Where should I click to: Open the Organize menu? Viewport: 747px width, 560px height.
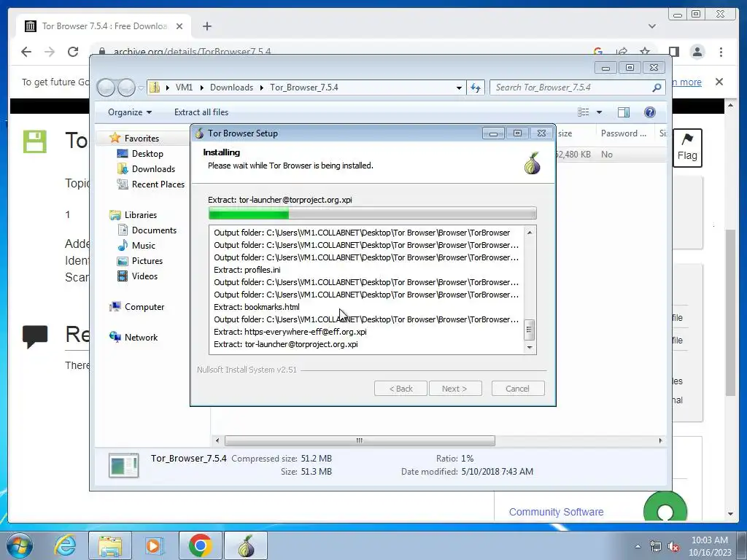(130, 112)
